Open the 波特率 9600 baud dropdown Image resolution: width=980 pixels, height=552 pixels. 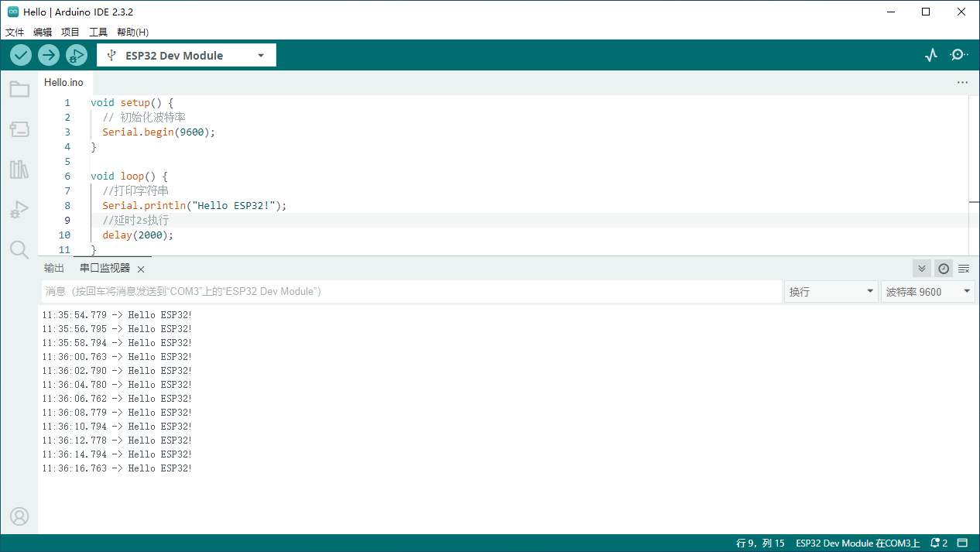[x=928, y=292]
